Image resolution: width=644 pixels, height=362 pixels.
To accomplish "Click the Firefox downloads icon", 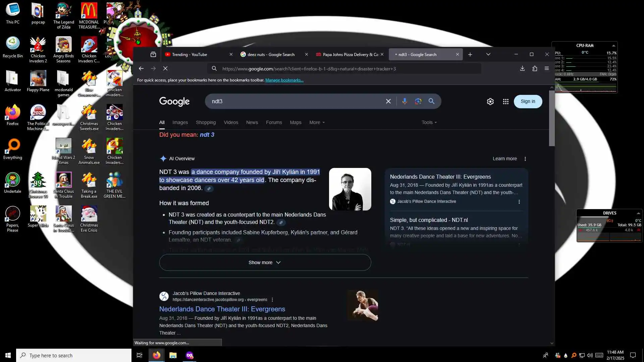I will coord(522,68).
